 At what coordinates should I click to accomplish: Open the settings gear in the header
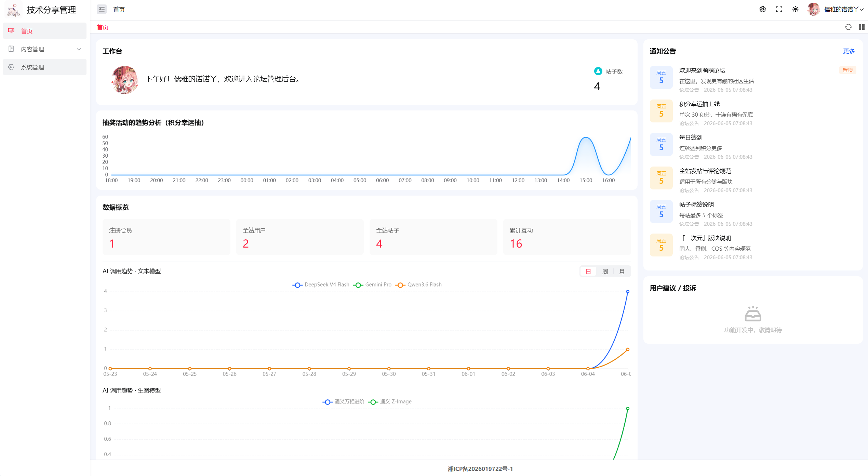(x=762, y=9)
